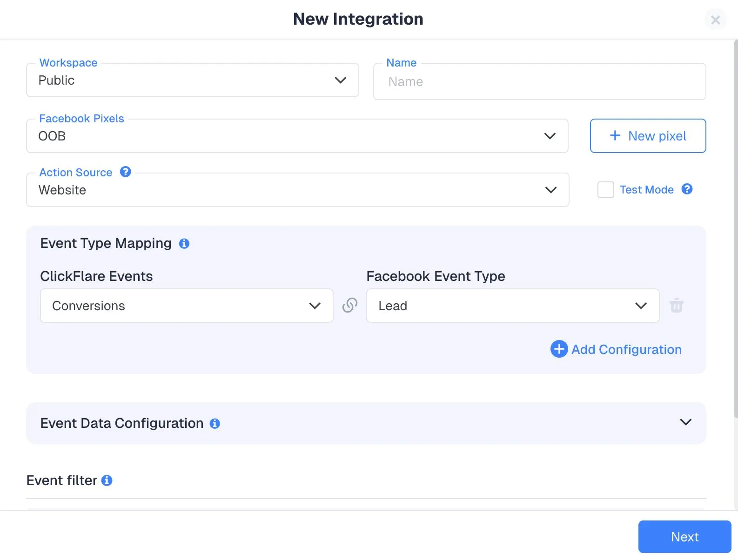
Task: Click the plus icon for Add Configuration
Action: coord(559,349)
